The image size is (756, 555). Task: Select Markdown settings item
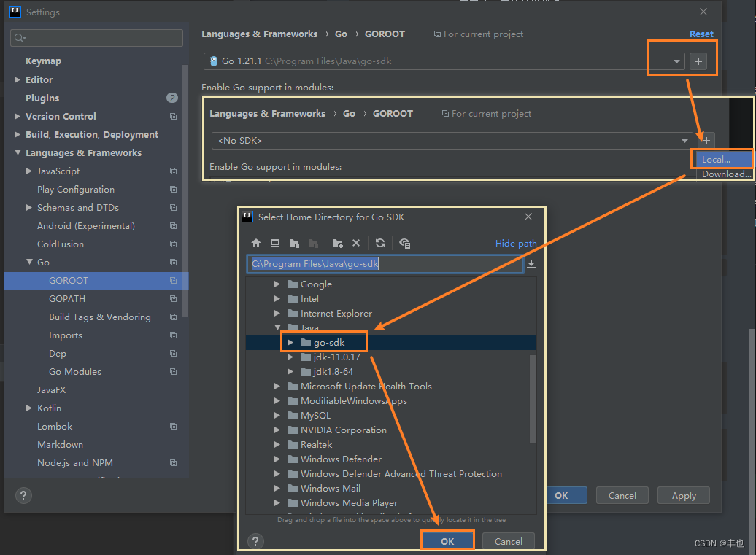click(61, 445)
